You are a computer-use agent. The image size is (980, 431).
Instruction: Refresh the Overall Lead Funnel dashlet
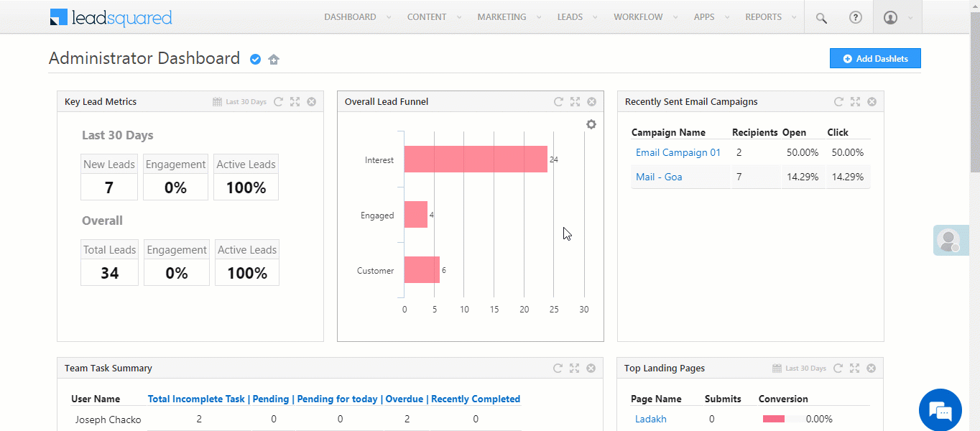[558, 102]
